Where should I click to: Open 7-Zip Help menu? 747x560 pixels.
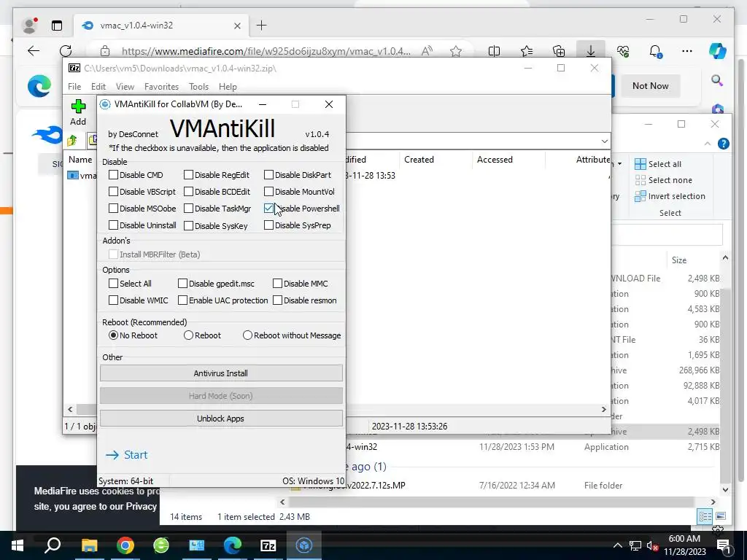(x=228, y=87)
